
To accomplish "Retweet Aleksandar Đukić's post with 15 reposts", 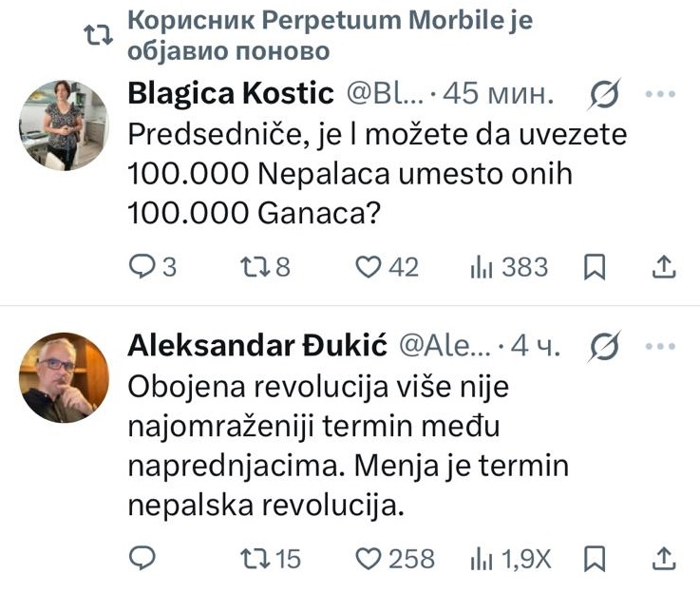I will pyautogui.click(x=271, y=558).
